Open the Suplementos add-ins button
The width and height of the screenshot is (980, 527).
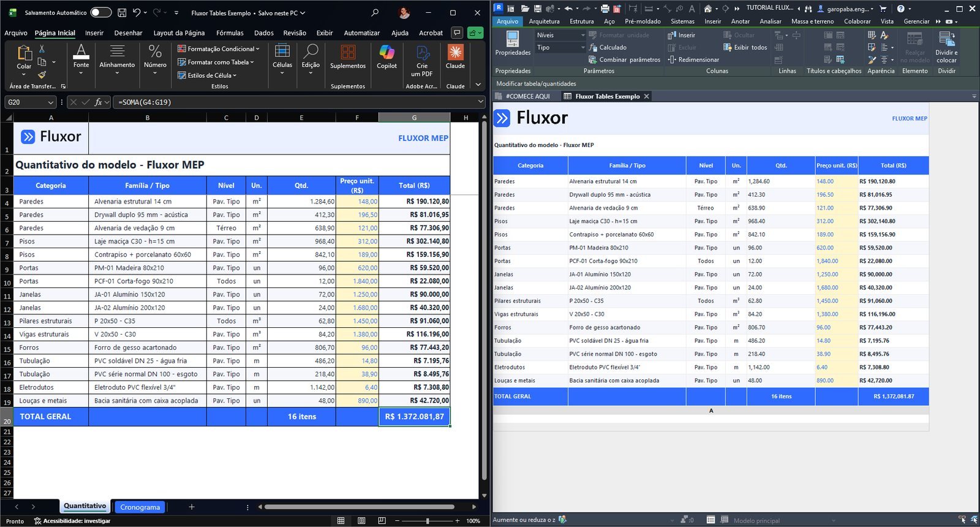pos(348,56)
